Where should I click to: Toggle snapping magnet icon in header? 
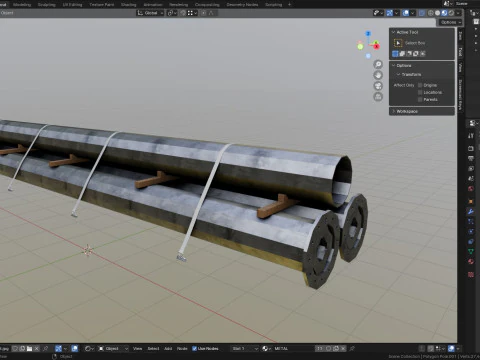[x=183, y=13]
